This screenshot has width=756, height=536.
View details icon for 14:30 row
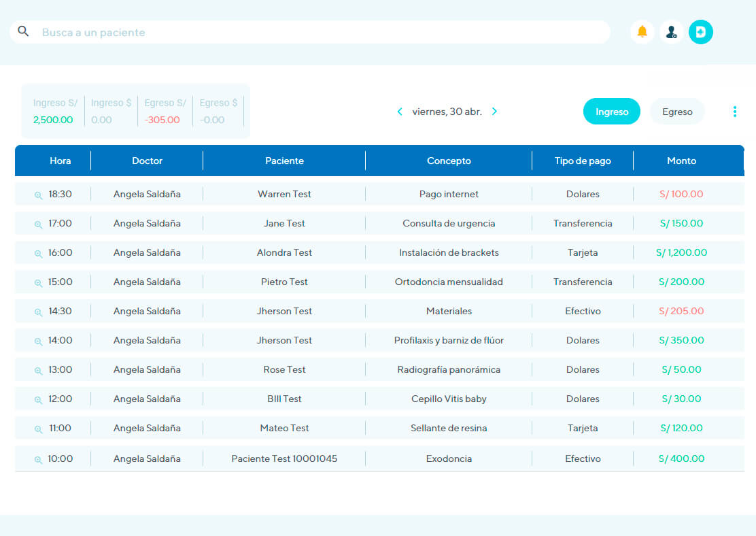click(38, 312)
